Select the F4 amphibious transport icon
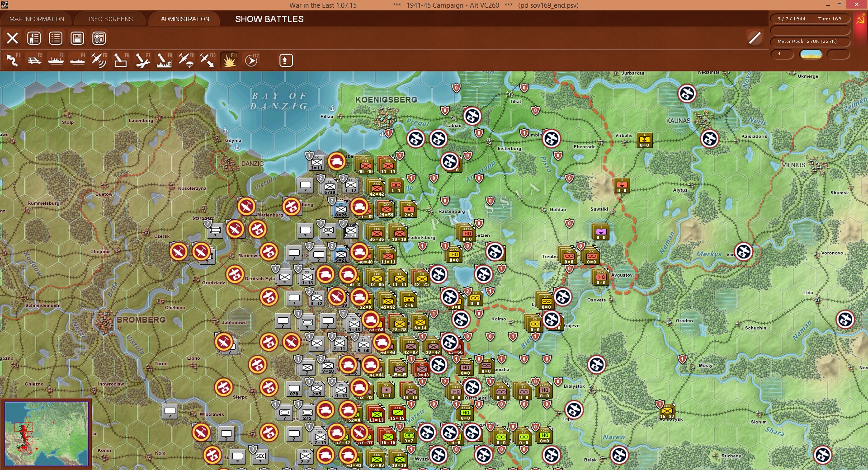868x470 pixels. point(77,60)
